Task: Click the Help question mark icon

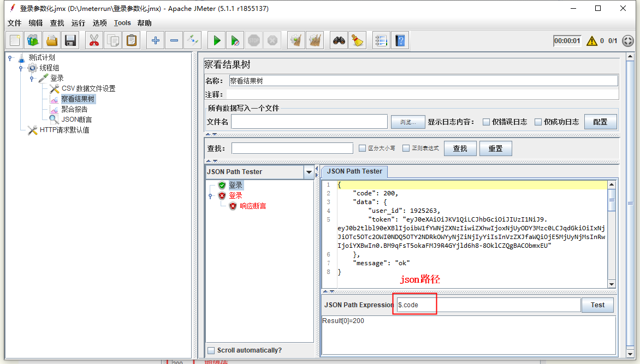Action: point(400,40)
